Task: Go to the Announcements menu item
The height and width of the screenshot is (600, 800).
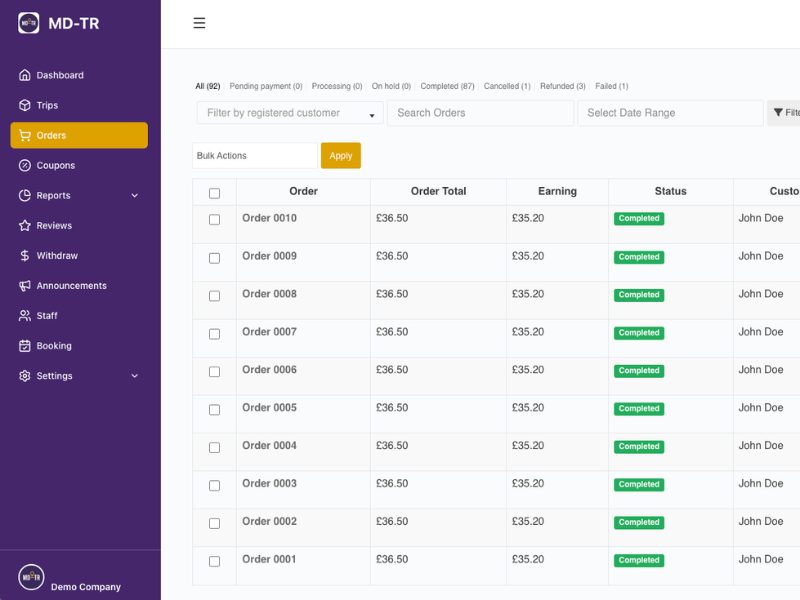Action: coord(79,286)
